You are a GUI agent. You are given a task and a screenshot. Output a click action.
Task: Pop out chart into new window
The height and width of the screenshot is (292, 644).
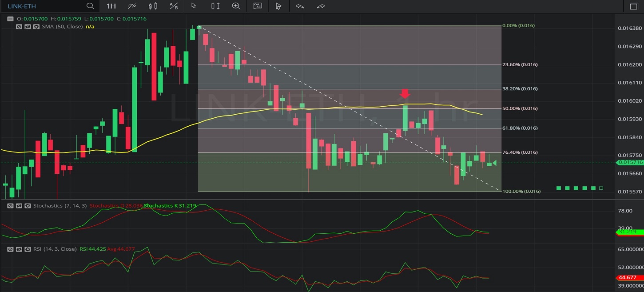click(634, 6)
